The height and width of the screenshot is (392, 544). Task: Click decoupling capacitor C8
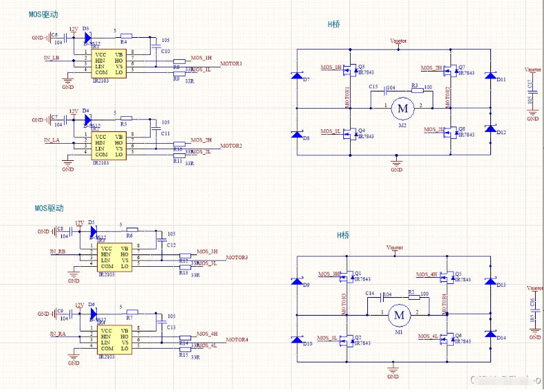70,231
